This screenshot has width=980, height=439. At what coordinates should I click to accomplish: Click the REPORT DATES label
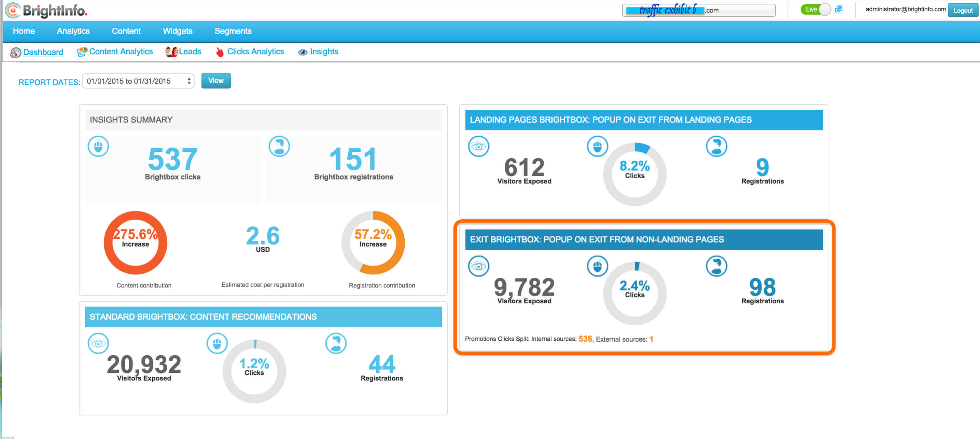(49, 82)
